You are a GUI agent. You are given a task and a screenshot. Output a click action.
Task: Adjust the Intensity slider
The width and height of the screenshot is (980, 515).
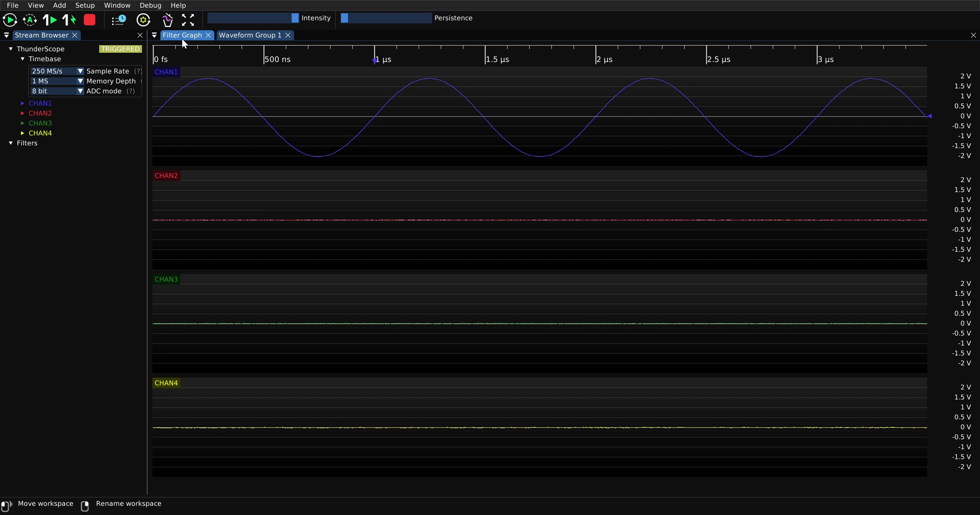pos(253,18)
